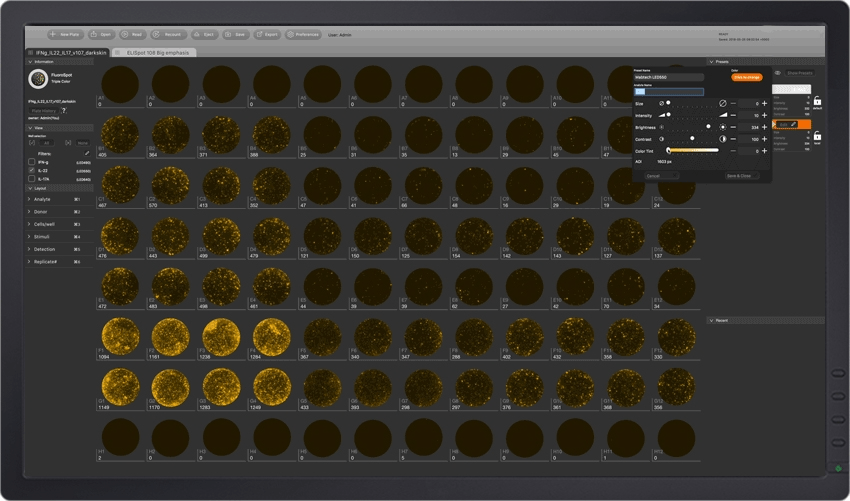Click the Recount toolbar button
The width and height of the screenshot is (850, 501).
(168, 34)
